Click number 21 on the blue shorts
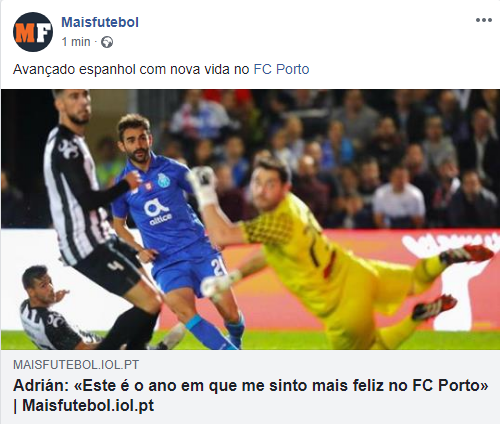 coord(218,266)
